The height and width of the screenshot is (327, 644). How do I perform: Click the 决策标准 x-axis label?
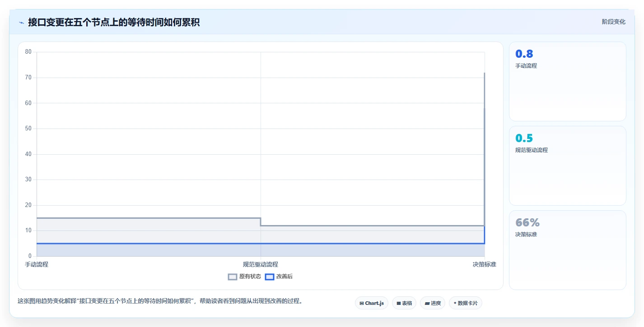pyautogui.click(x=485, y=264)
